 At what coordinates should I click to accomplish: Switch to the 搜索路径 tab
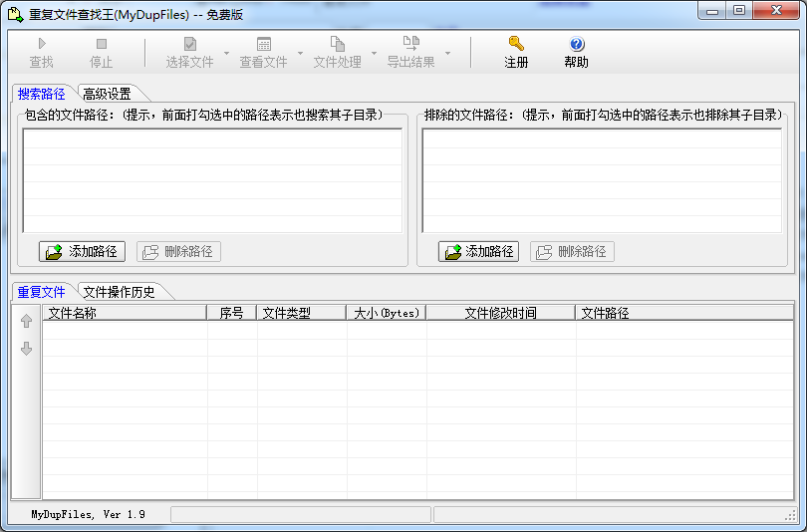click(x=42, y=94)
